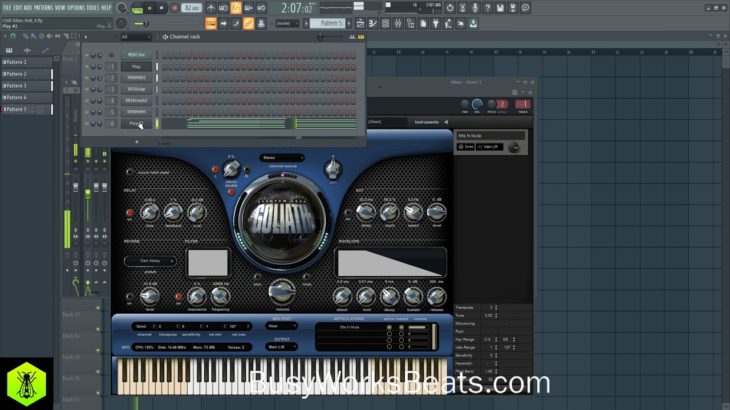Toggle the highlighted 3-2-1 countdown icon
The height and width of the screenshot is (410, 730).
click(236, 8)
